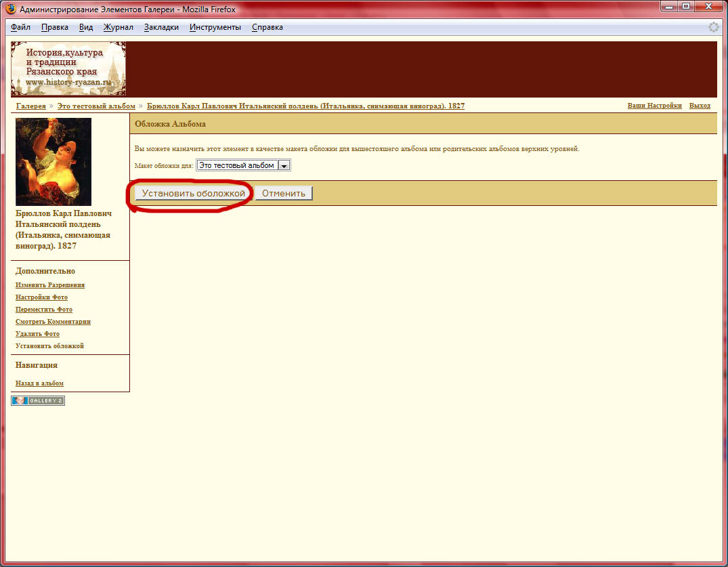Screen dimensions: 728x567
Task: Open Брюллов Итальянский полдень breadcrumb link
Action: (x=305, y=106)
